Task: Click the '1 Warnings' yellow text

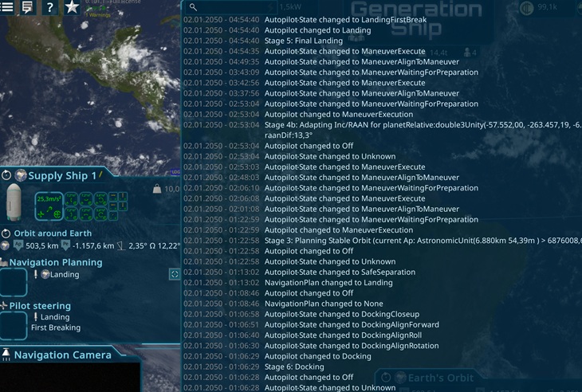Action: (98, 15)
